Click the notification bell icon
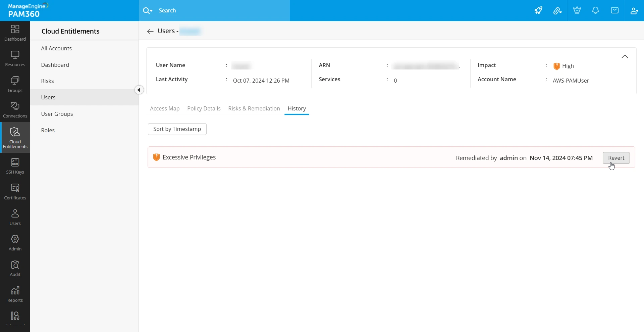The height and width of the screenshot is (332, 644). [595, 10]
